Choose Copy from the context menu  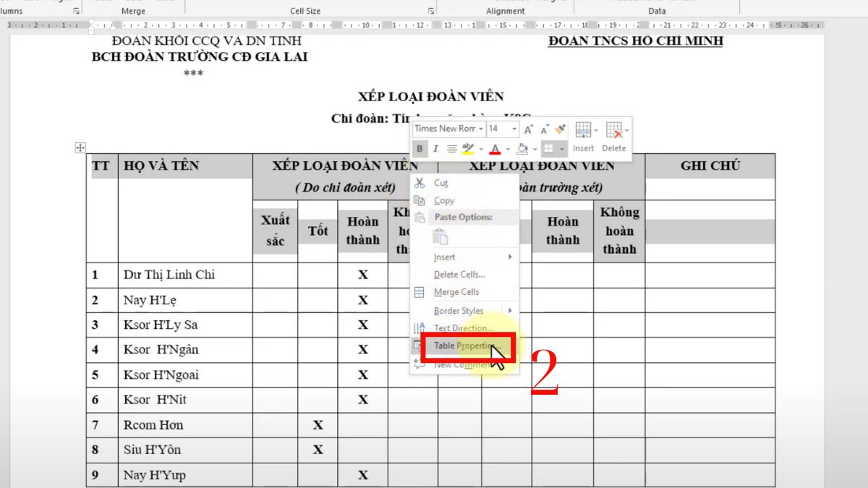pyautogui.click(x=463, y=200)
